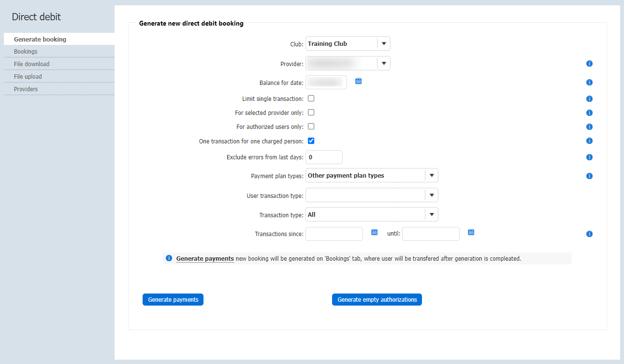Show info for Exclude errors from last days

coord(589,157)
